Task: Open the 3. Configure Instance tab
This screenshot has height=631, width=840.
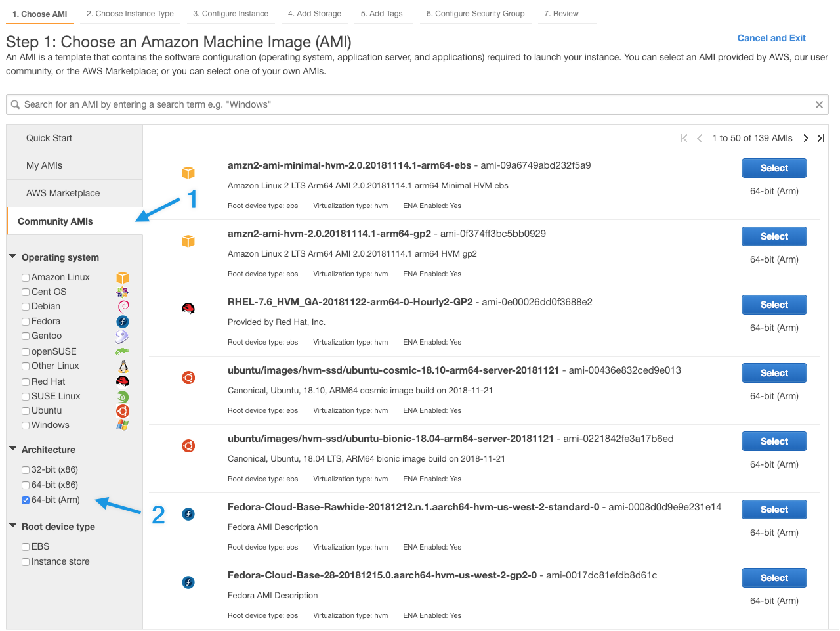Action: (x=230, y=14)
